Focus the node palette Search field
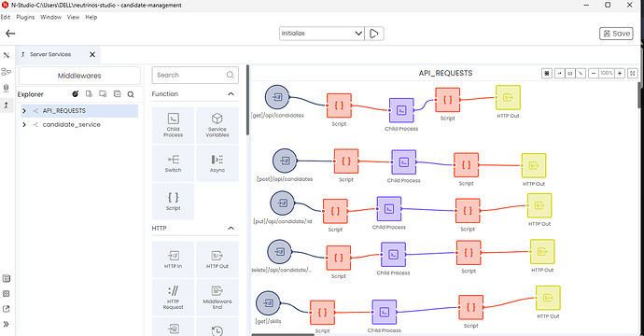Screen dimensions: 644x336 click(195, 76)
